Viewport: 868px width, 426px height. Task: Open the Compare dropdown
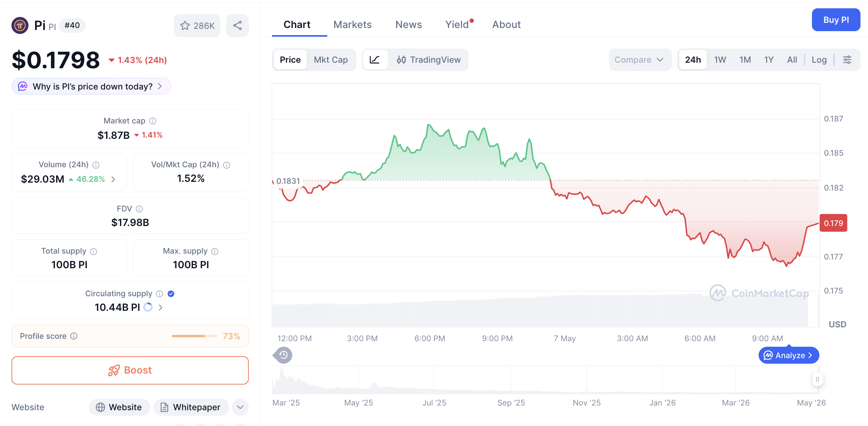[x=640, y=60]
